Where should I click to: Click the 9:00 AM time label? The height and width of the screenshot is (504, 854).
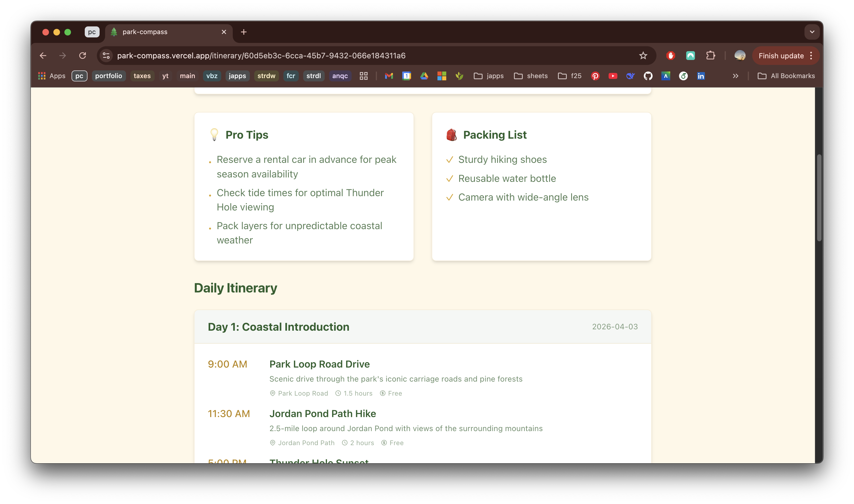[228, 364]
